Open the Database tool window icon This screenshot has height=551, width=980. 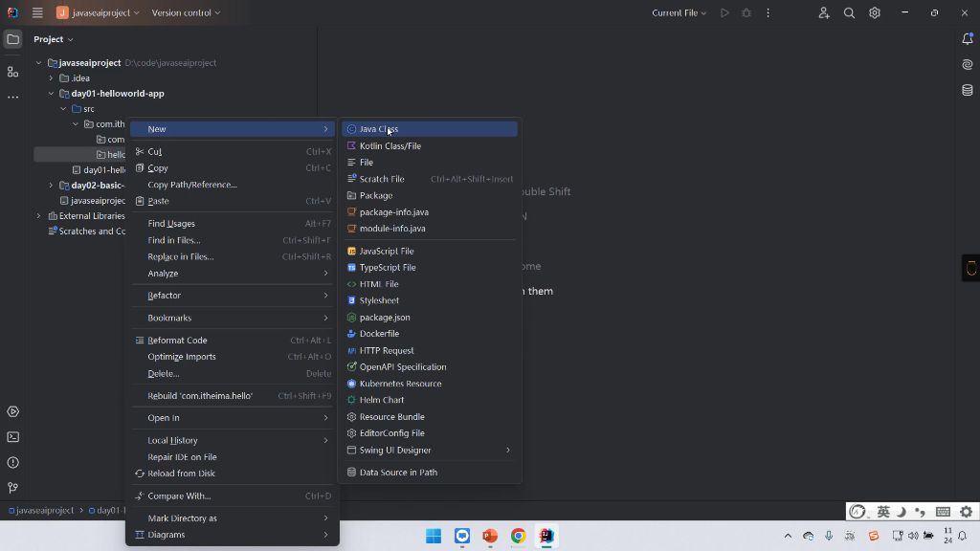967,90
